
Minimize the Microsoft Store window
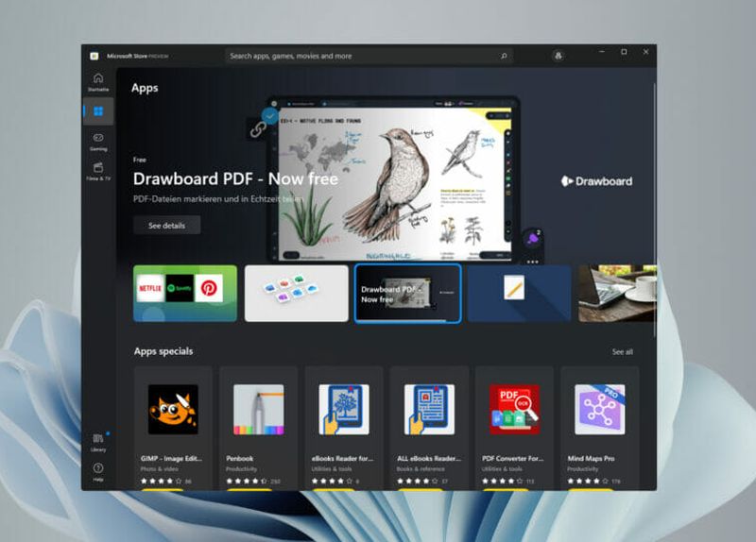pos(602,52)
